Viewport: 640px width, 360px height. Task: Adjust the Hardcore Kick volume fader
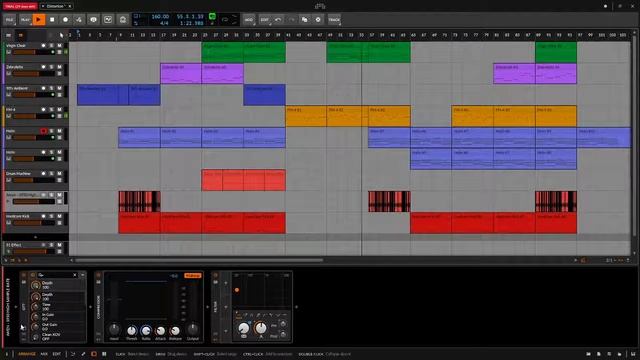click(33, 223)
